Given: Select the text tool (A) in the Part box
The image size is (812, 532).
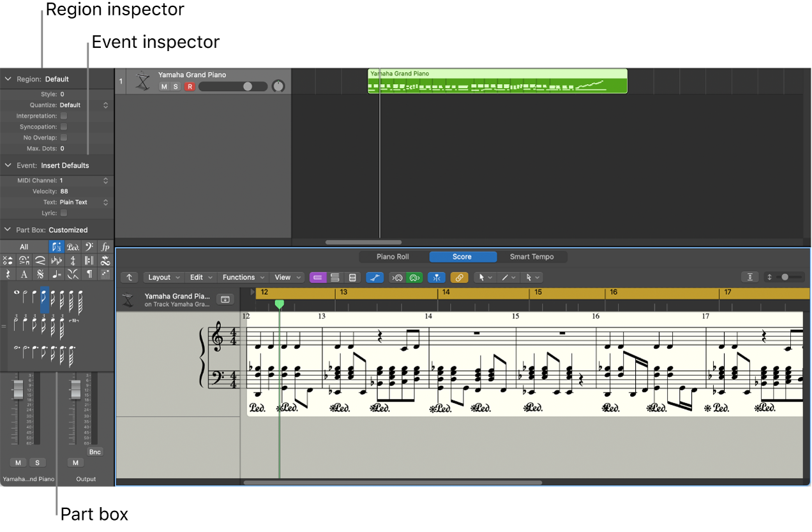Looking at the screenshot, I should coord(25,274).
